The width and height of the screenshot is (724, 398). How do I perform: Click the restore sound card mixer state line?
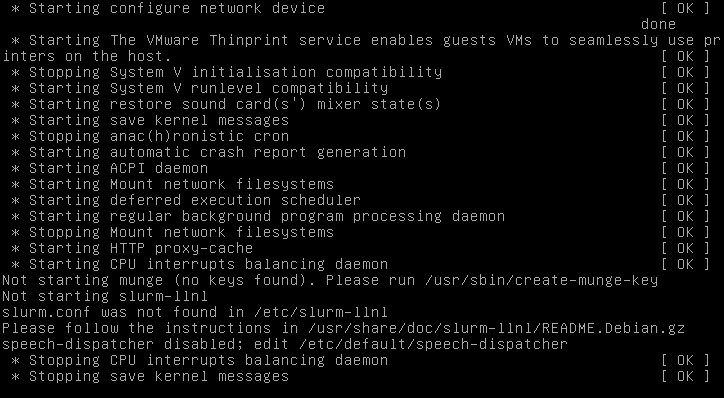tap(226, 104)
